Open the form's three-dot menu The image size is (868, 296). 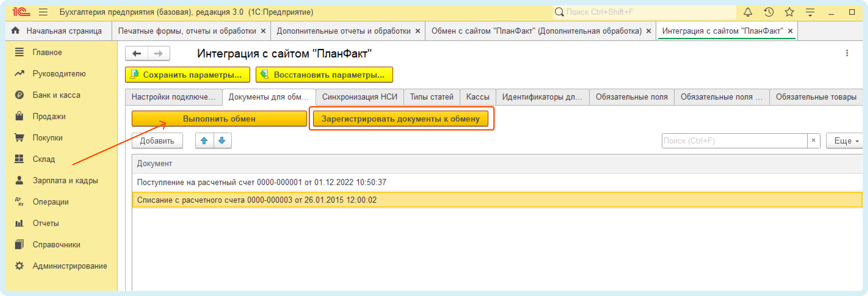point(847,53)
